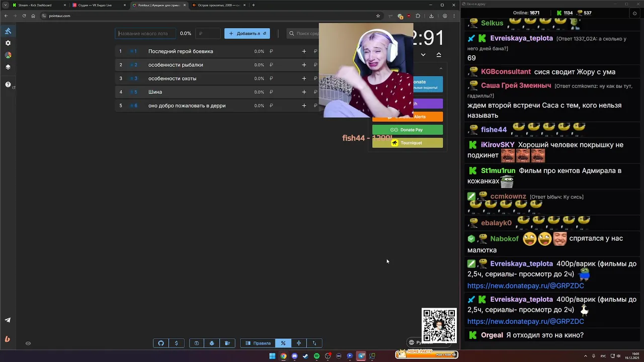
Task: Switch to Студия — VK Видео Live tab
Action: pos(98,5)
